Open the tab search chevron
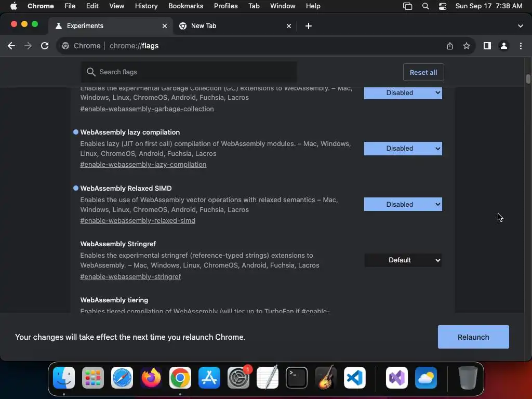The image size is (532, 399). pos(521,26)
